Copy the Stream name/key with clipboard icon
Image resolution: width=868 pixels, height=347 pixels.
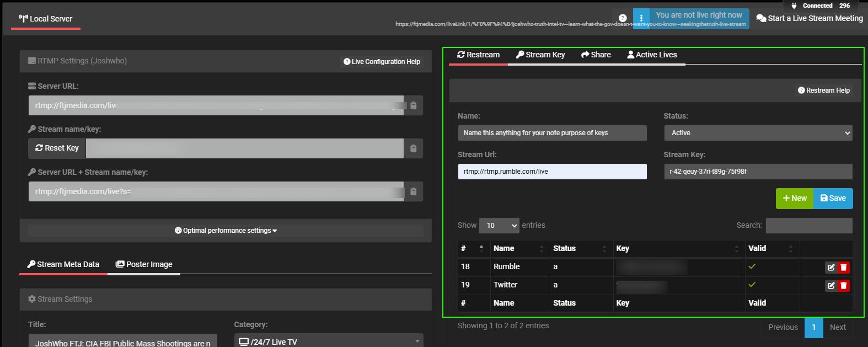click(413, 148)
